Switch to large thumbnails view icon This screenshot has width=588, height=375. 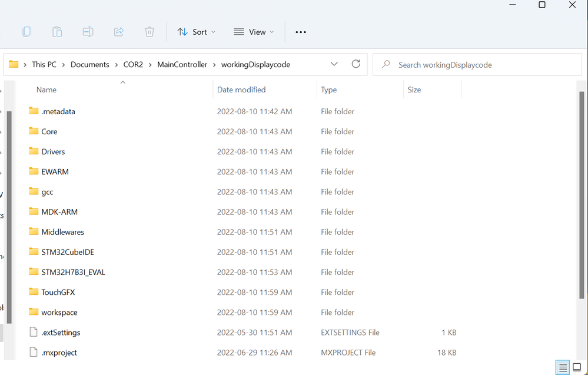click(x=577, y=367)
